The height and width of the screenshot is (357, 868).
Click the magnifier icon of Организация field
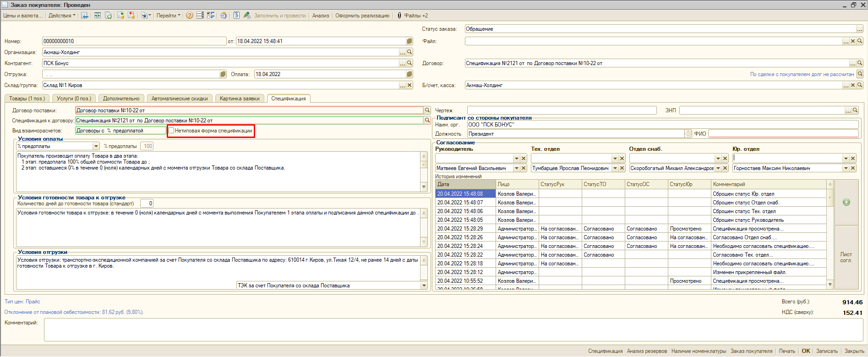pyautogui.click(x=409, y=52)
